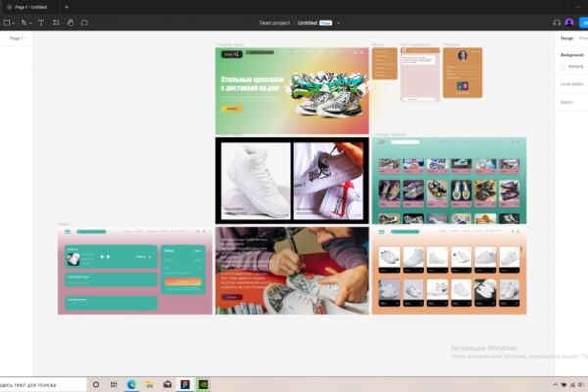Open the NVIDIA app on the taskbar
Image resolution: width=588 pixels, height=392 pixels.
pos(203,384)
